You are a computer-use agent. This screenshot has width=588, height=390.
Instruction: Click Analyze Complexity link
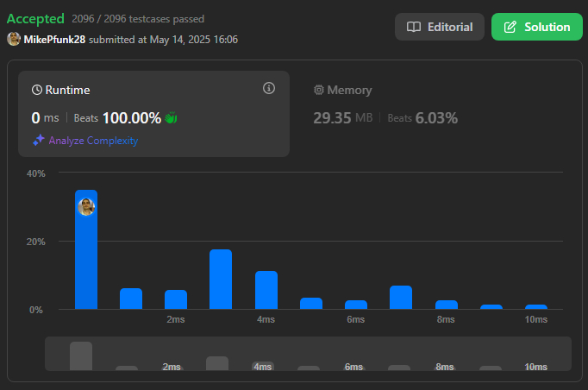click(93, 141)
